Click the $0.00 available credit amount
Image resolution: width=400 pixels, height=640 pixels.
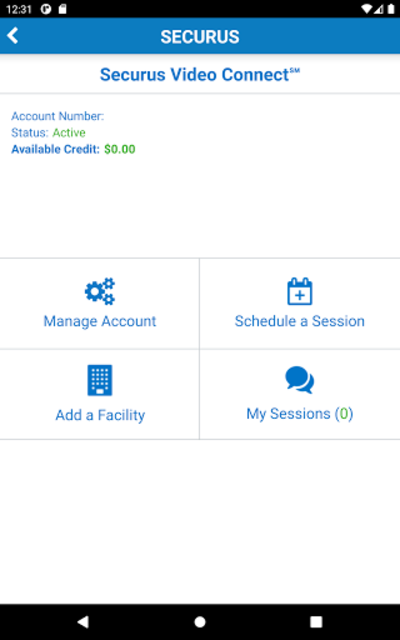click(120, 149)
